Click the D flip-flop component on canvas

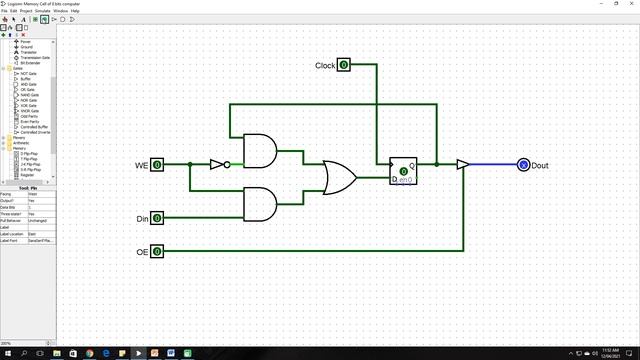pos(403,171)
